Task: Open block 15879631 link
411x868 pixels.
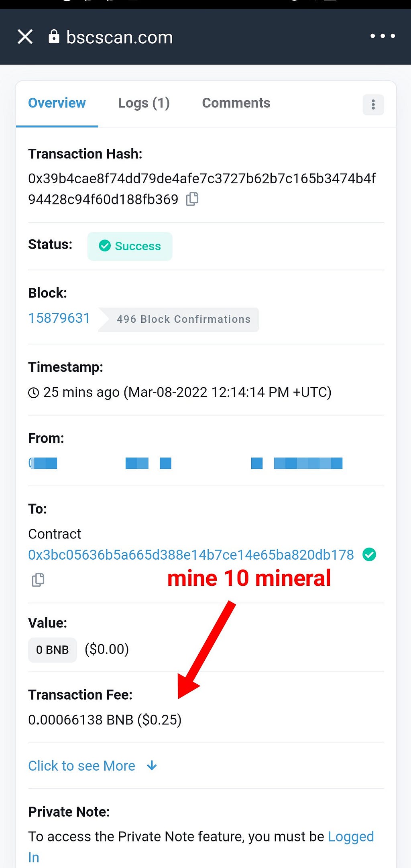Action: (x=59, y=318)
